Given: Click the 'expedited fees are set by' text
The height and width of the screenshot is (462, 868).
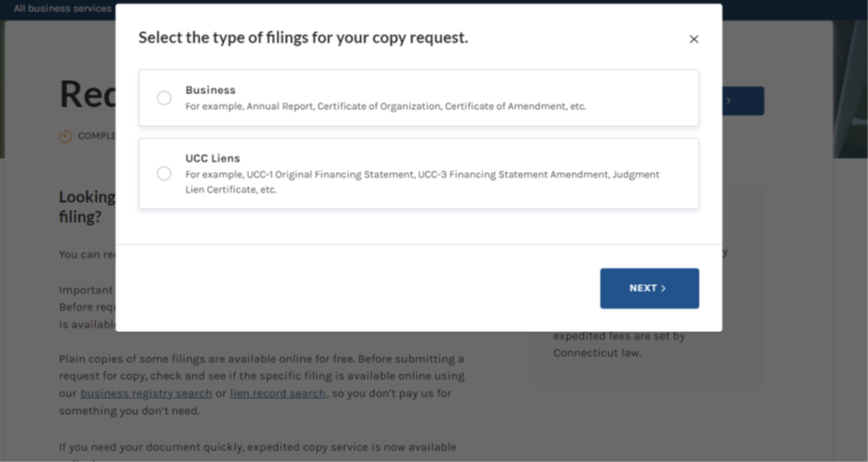Looking at the screenshot, I should [x=619, y=336].
